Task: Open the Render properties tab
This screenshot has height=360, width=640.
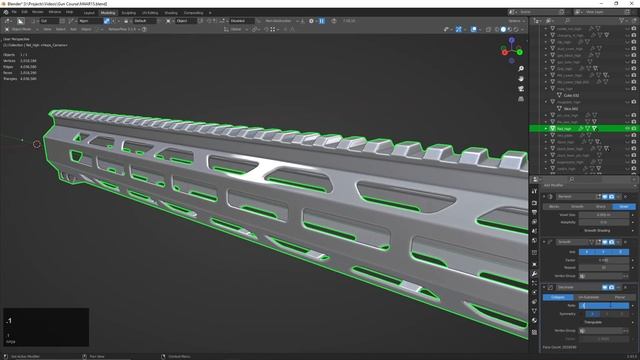Action: 534,203
